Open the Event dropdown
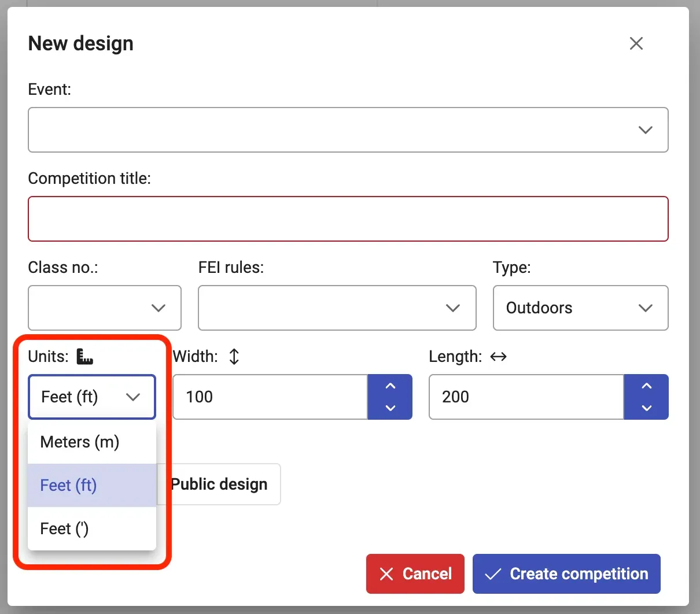Screen dimensions: 700x614 click(x=348, y=130)
